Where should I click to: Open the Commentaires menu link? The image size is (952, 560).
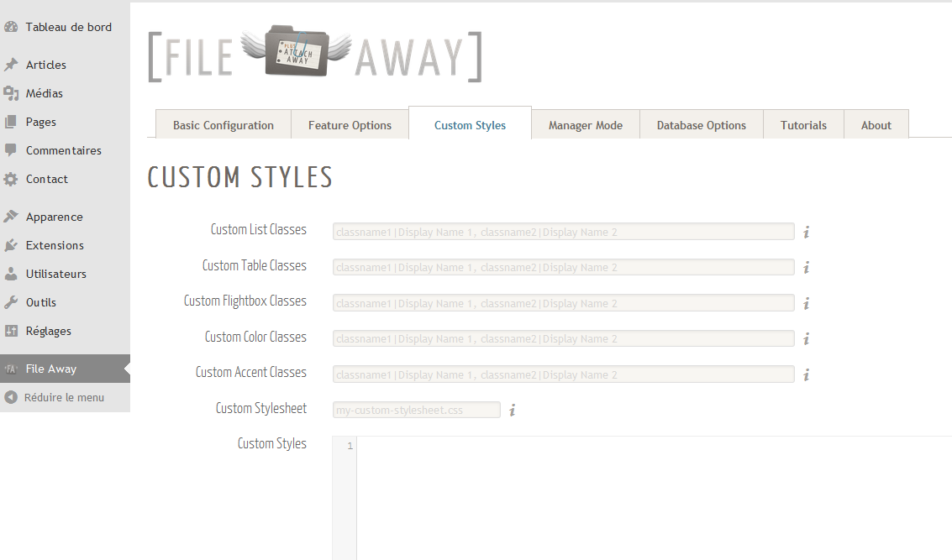pos(64,149)
